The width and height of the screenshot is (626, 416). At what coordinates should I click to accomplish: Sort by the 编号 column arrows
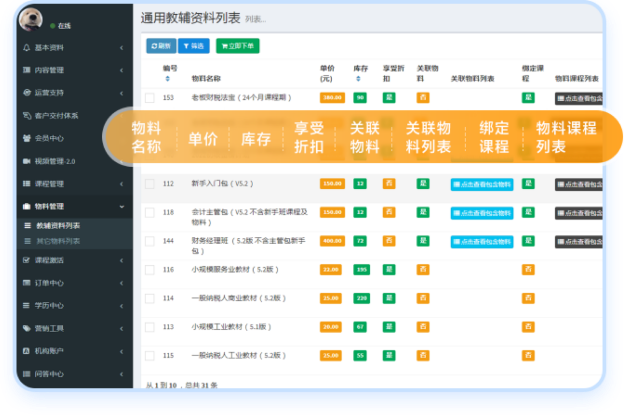[168, 79]
